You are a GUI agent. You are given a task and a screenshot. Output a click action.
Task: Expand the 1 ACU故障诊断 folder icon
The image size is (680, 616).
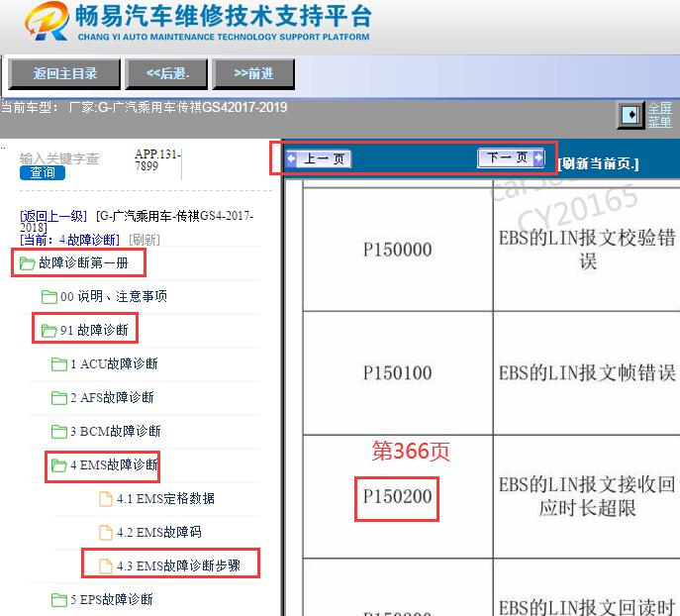59,364
